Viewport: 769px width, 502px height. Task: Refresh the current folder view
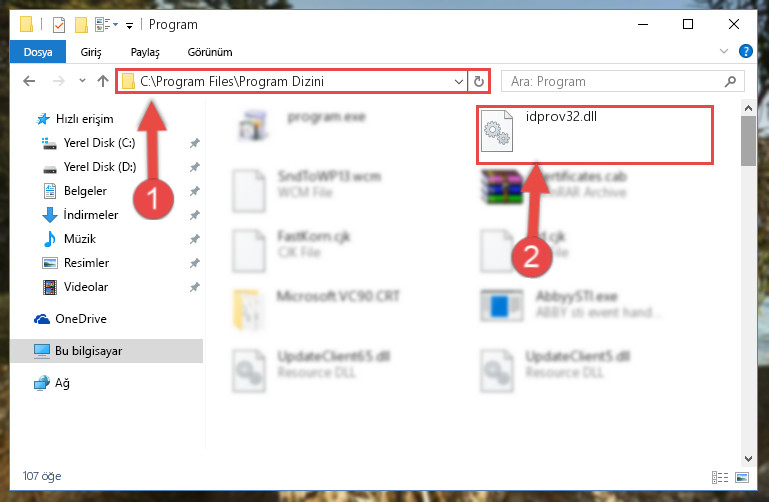pyautogui.click(x=479, y=81)
